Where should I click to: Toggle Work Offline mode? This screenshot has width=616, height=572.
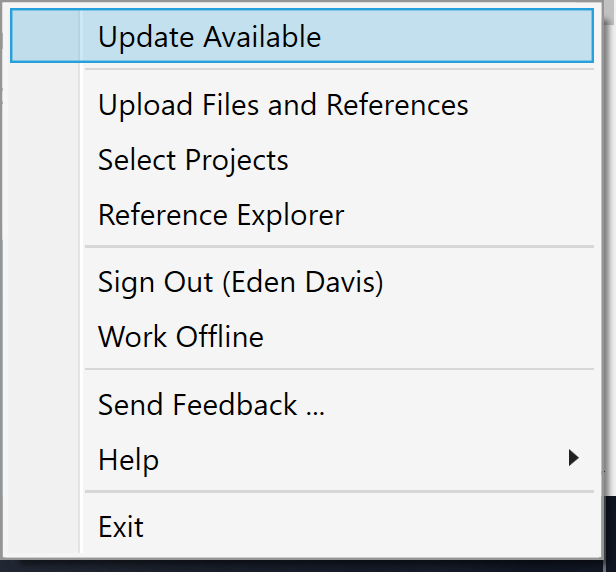302,337
